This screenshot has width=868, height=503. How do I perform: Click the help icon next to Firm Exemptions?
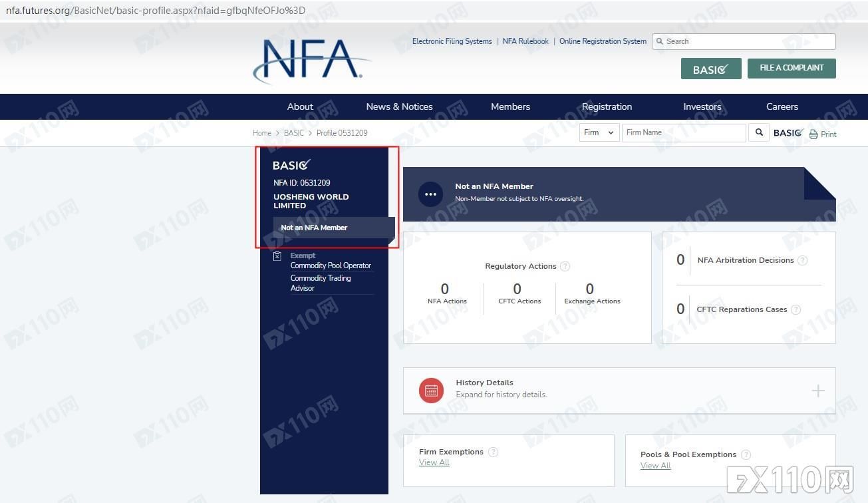[493, 452]
